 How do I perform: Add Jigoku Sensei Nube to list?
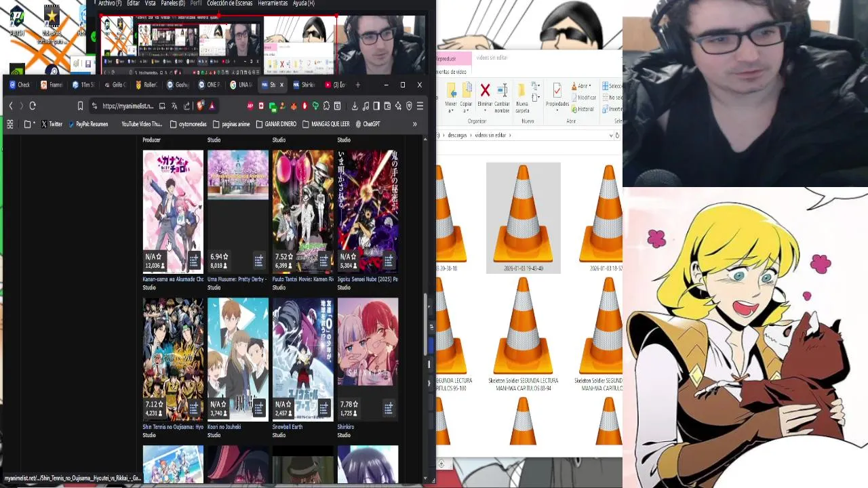pyautogui.click(x=389, y=260)
